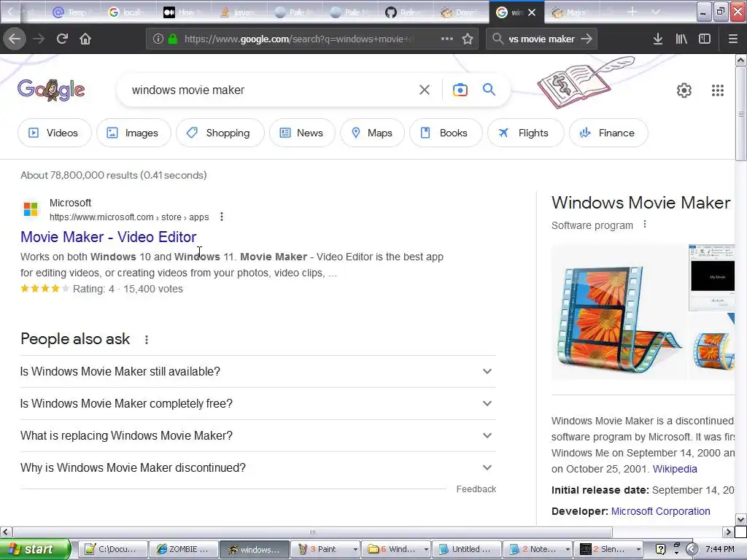Open the Library toolbar icon
This screenshot has width=747, height=560.
click(681, 39)
